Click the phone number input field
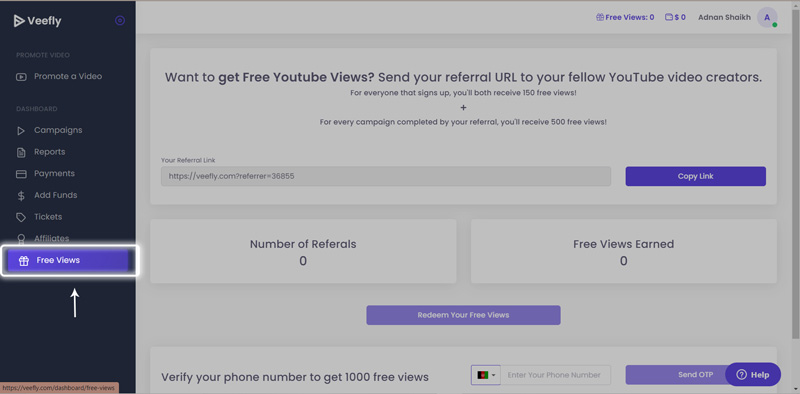The height and width of the screenshot is (394, 800). 556,375
